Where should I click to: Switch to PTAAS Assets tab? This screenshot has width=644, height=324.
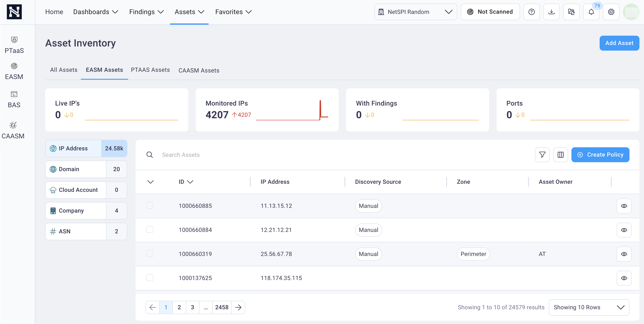(x=150, y=70)
